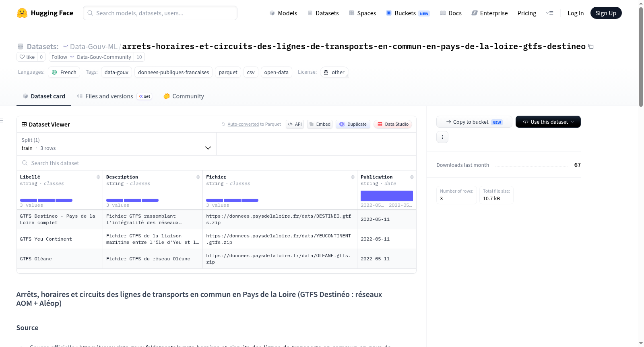Viewport: 644px width, 347px height.
Task: Click the Sign Up button
Action: click(x=606, y=13)
